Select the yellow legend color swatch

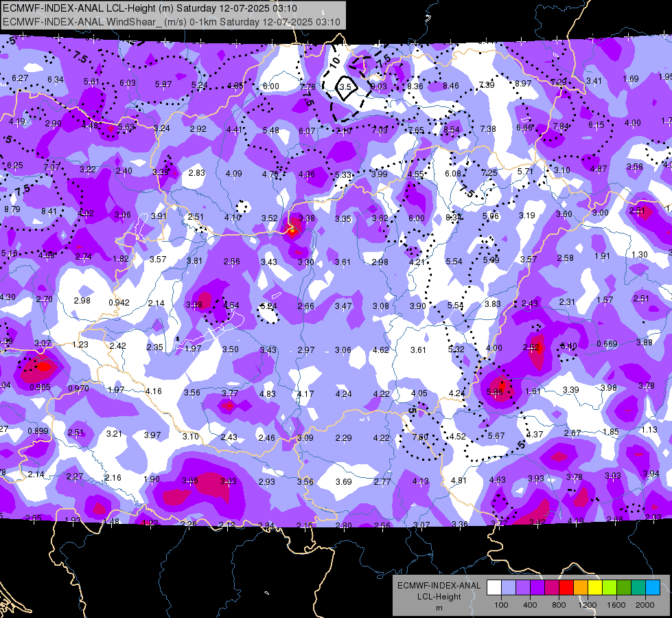click(x=595, y=587)
